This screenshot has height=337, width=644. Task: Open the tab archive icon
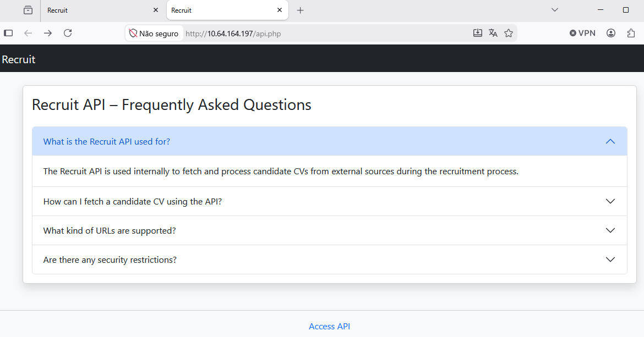28,10
